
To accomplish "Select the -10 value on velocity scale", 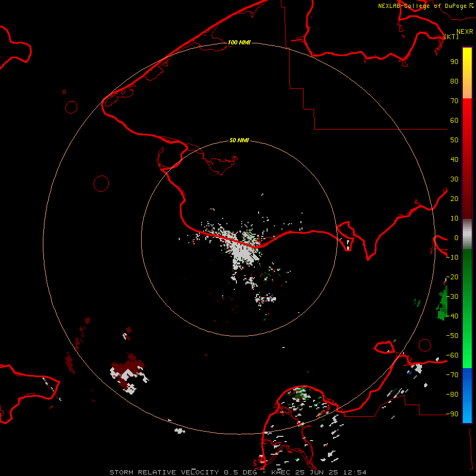I will click(x=452, y=258).
